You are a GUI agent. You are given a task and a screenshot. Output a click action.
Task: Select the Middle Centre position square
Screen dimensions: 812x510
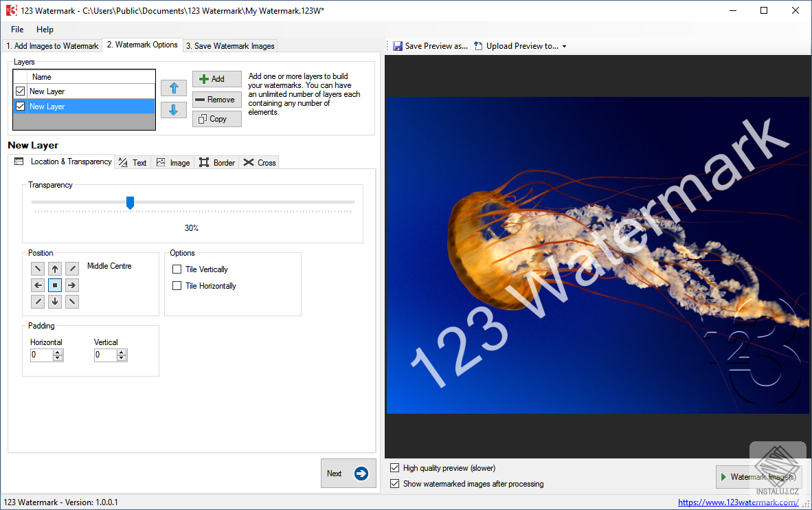coord(55,285)
